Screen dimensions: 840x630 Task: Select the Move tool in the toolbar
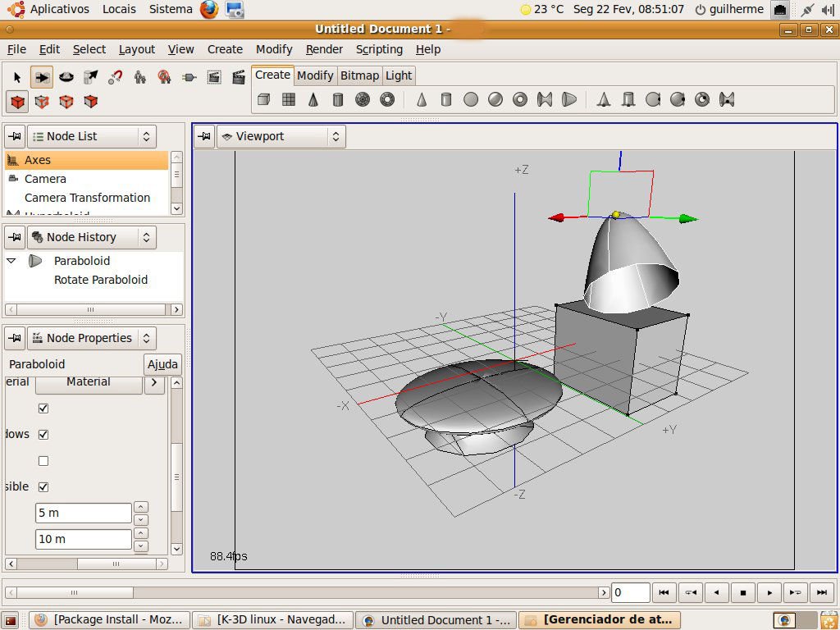[x=42, y=78]
